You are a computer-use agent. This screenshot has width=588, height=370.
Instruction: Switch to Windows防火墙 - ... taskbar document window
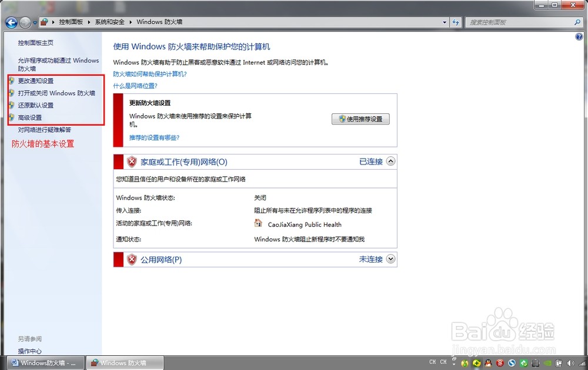[44, 363]
